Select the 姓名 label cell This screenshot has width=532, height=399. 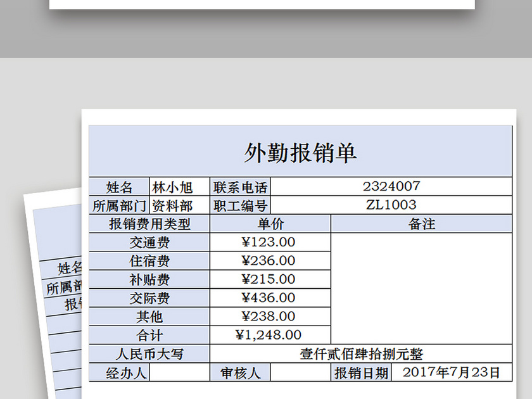pos(122,186)
